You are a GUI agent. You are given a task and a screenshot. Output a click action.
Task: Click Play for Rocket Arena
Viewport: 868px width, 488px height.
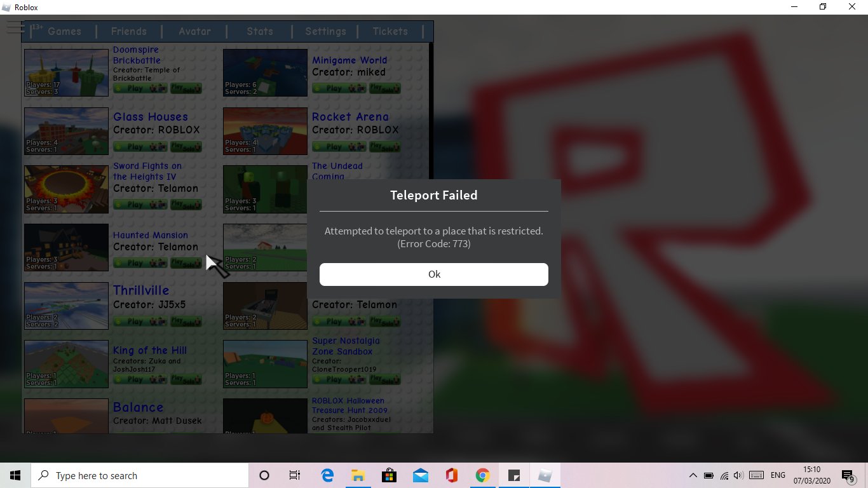(339, 146)
